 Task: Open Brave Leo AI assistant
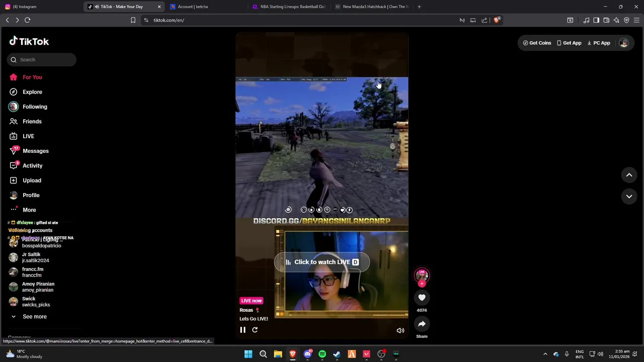[x=616, y=20]
